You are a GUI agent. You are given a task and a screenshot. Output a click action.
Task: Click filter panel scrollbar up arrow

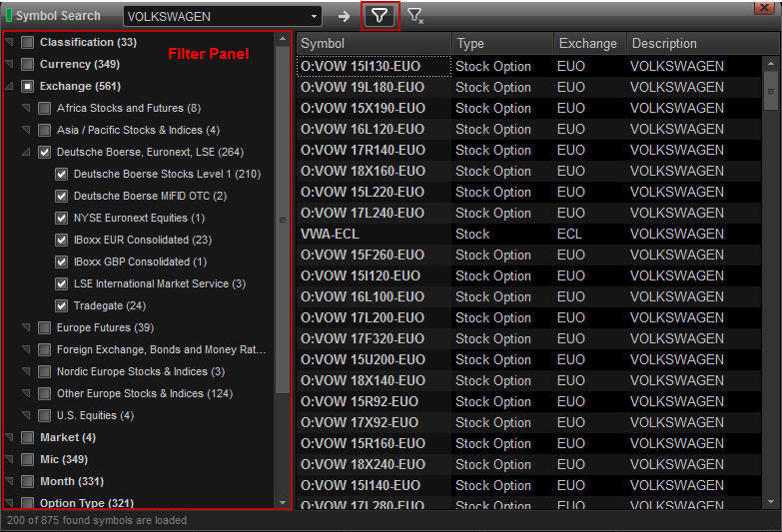tap(283, 39)
